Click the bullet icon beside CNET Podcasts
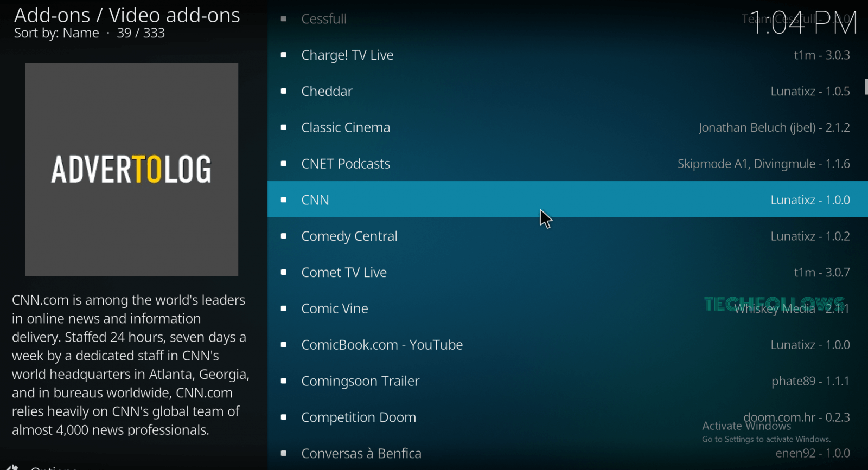Viewport: 868px width, 470px height. [x=284, y=164]
